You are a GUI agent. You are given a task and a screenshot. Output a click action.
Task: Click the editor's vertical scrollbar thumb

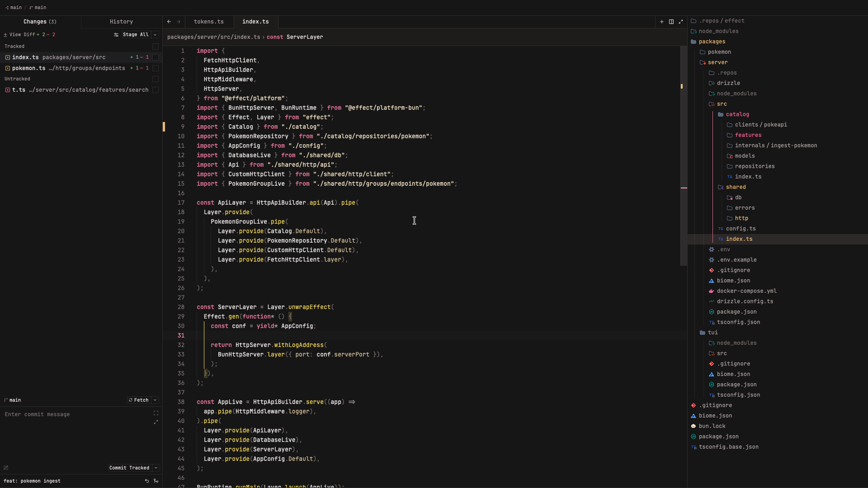[684, 156]
